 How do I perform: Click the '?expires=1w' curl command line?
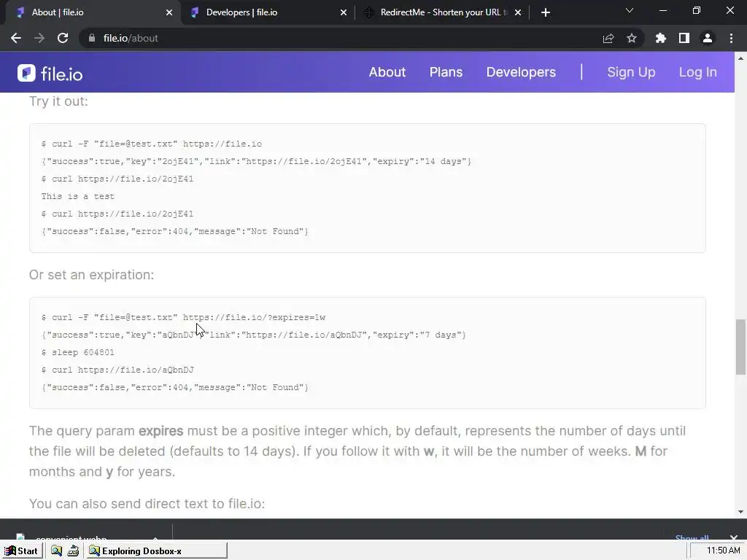[x=183, y=317]
